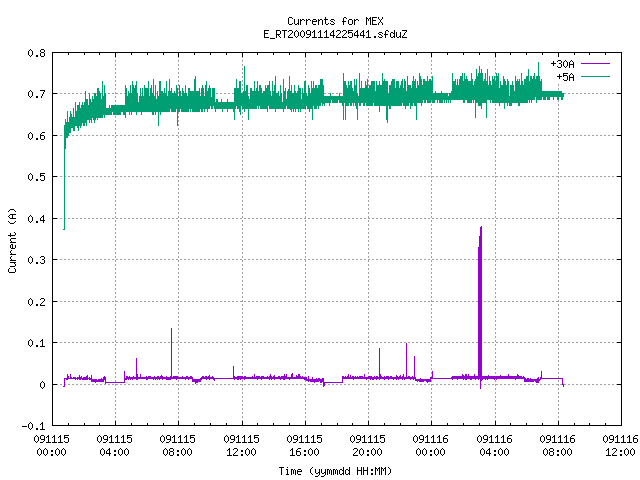640x480 pixels.
Task: Click the 0.6 y-axis tick label
Action: pyautogui.click(x=36, y=136)
